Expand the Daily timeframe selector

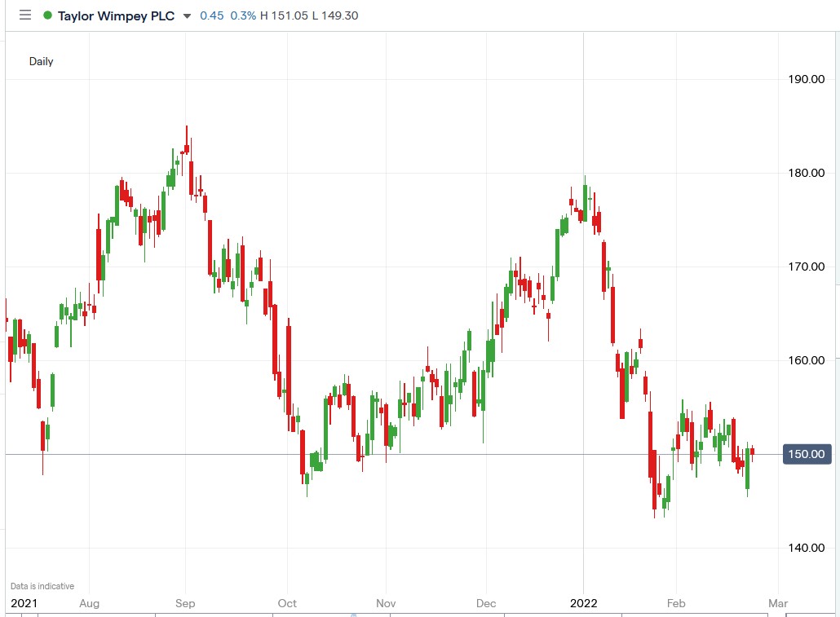click(42, 60)
